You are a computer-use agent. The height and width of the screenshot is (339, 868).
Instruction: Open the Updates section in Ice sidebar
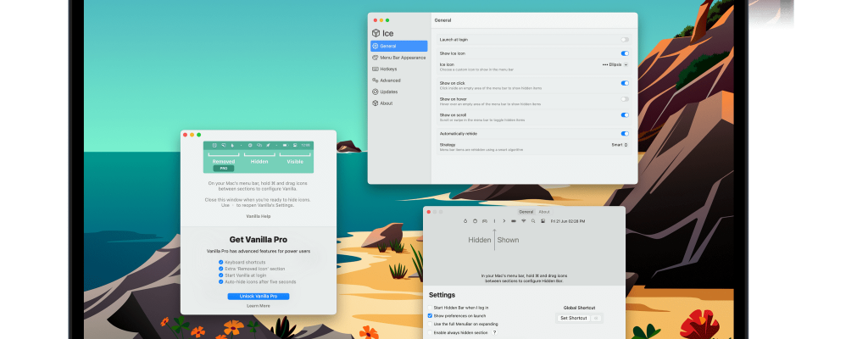[x=388, y=92]
